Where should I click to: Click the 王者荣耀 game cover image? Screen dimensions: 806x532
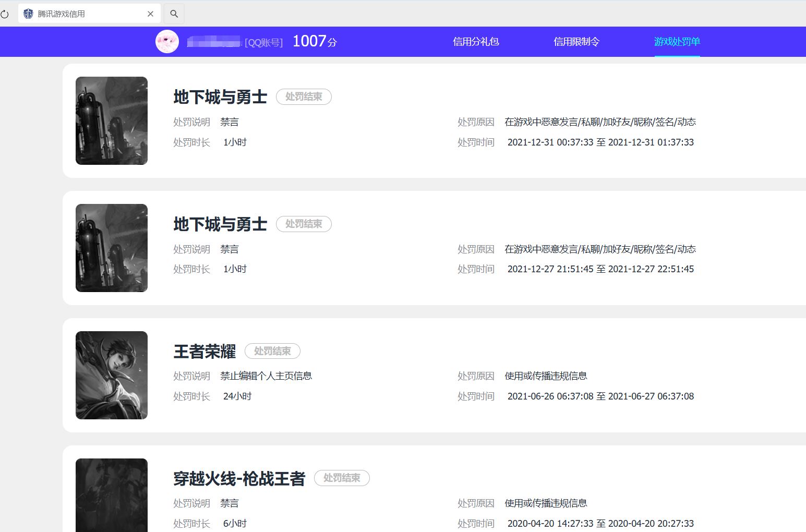[x=112, y=375]
